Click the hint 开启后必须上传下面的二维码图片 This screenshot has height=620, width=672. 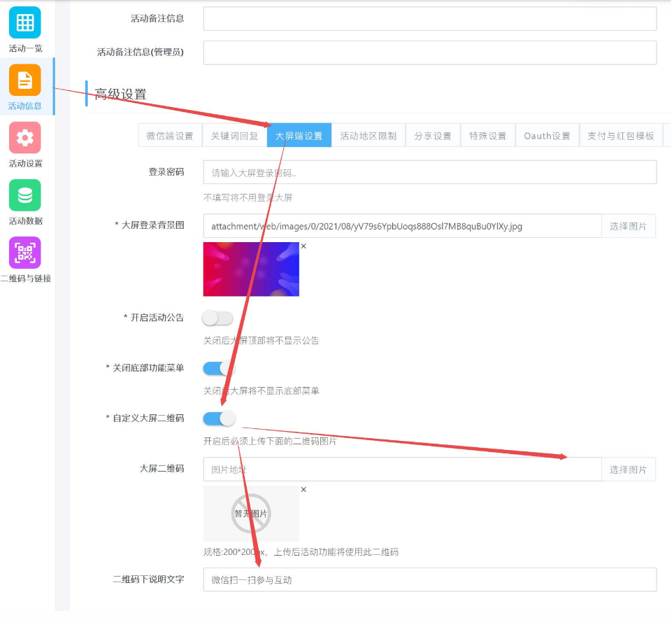click(270, 441)
